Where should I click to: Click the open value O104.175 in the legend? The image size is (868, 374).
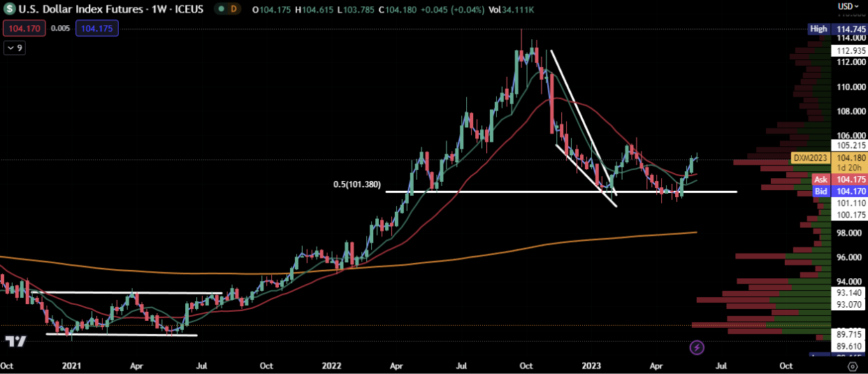pyautogui.click(x=271, y=9)
